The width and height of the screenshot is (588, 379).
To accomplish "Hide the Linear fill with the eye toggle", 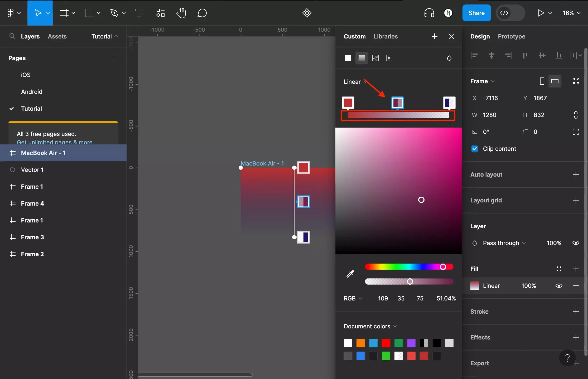I will pos(559,286).
